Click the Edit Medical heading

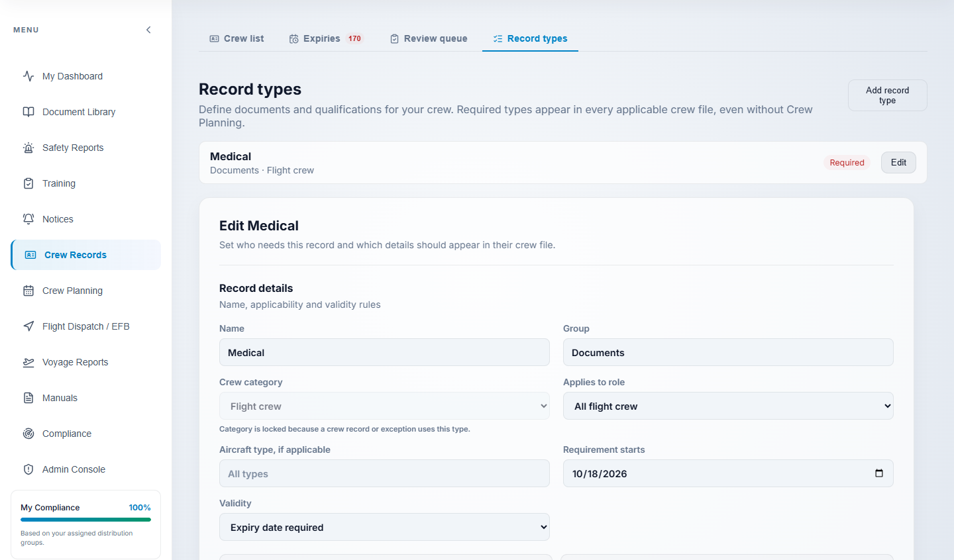[259, 226]
